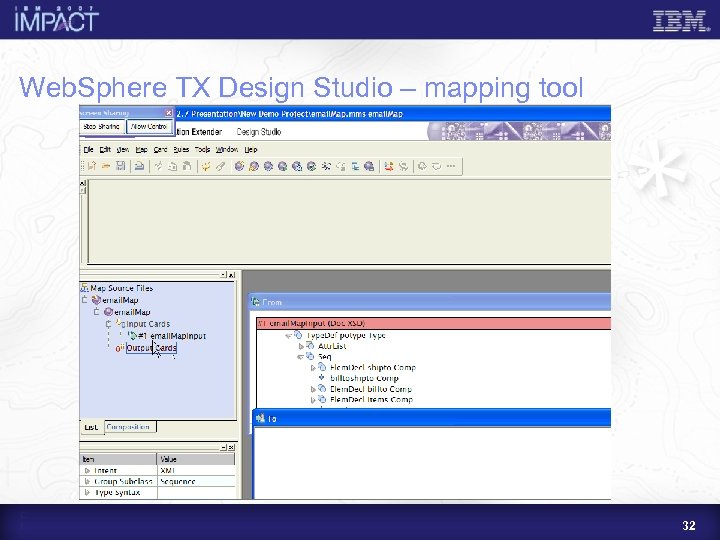Click the ellipsis icon at toolbar end
The width and height of the screenshot is (720, 540).
[451, 166]
